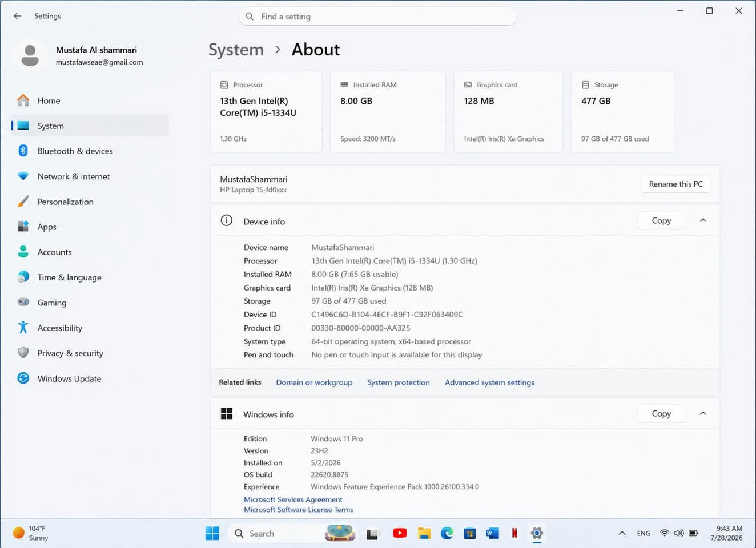Click the Find a setting search box
756x548 pixels.
pyautogui.click(x=377, y=17)
